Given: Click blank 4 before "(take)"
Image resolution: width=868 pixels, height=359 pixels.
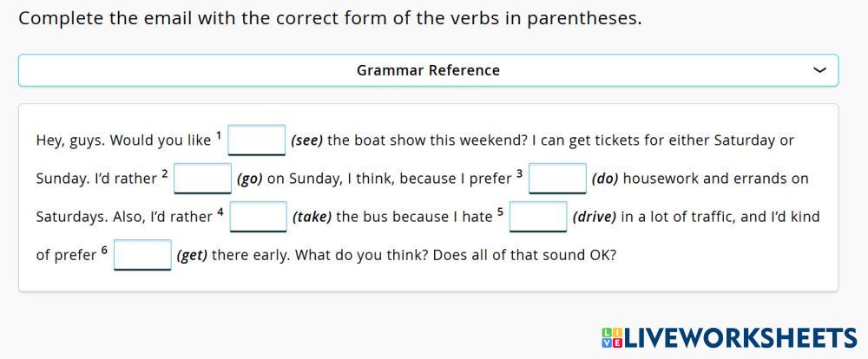Looking at the screenshot, I should (258, 216).
